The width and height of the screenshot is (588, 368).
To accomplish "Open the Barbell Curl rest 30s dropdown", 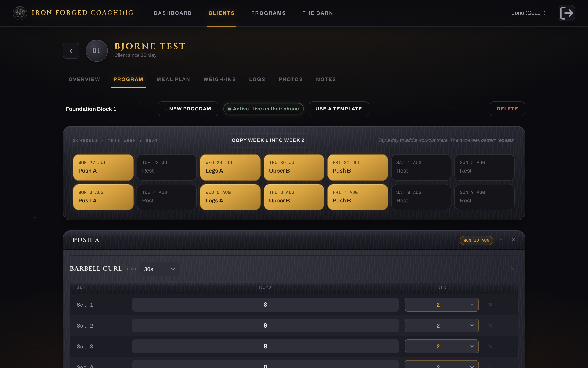I will [x=160, y=269].
